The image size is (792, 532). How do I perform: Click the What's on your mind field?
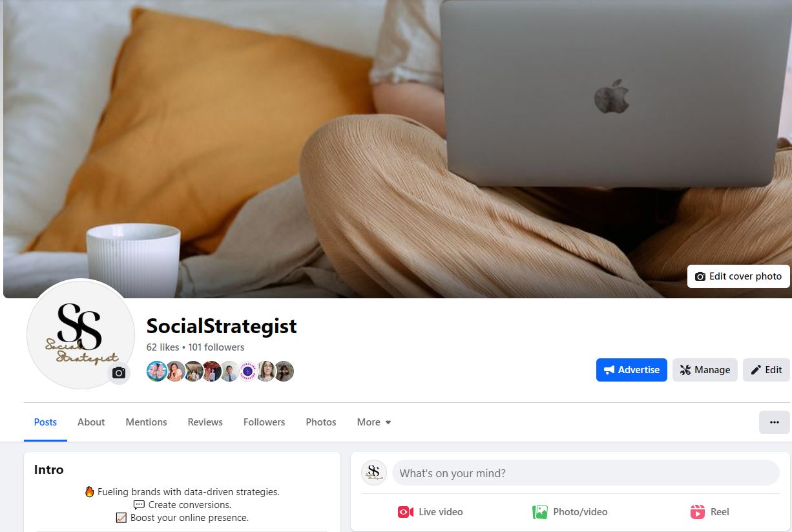[x=586, y=473]
